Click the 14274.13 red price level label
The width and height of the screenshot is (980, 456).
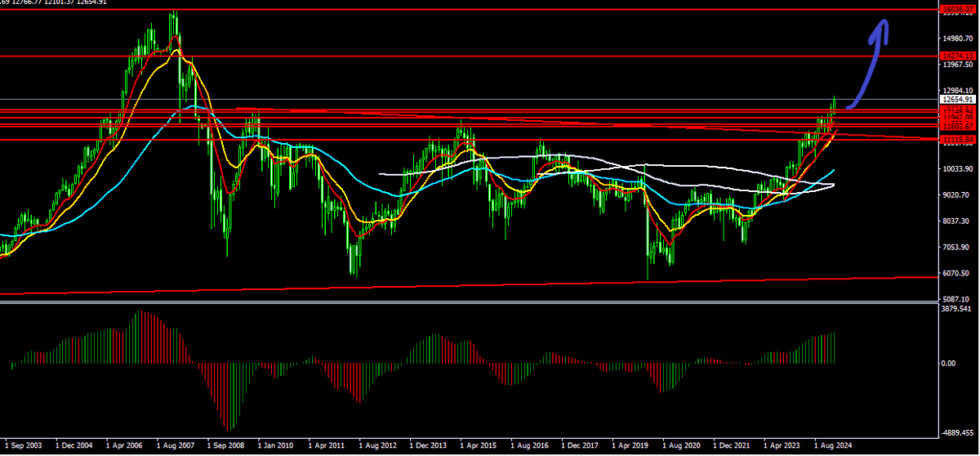[x=957, y=56]
